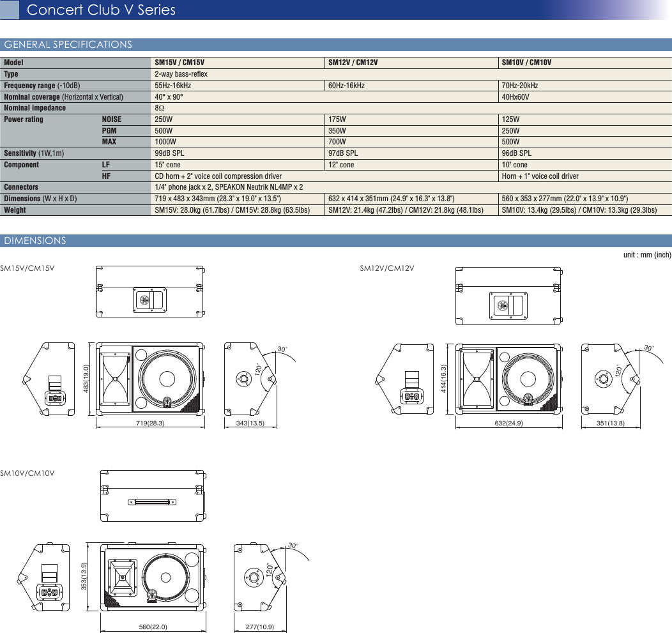The height and width of the screenshot is (633, 672).
Task: Open the SM15V/CM15V front view drawing
Action: point(150,379)
